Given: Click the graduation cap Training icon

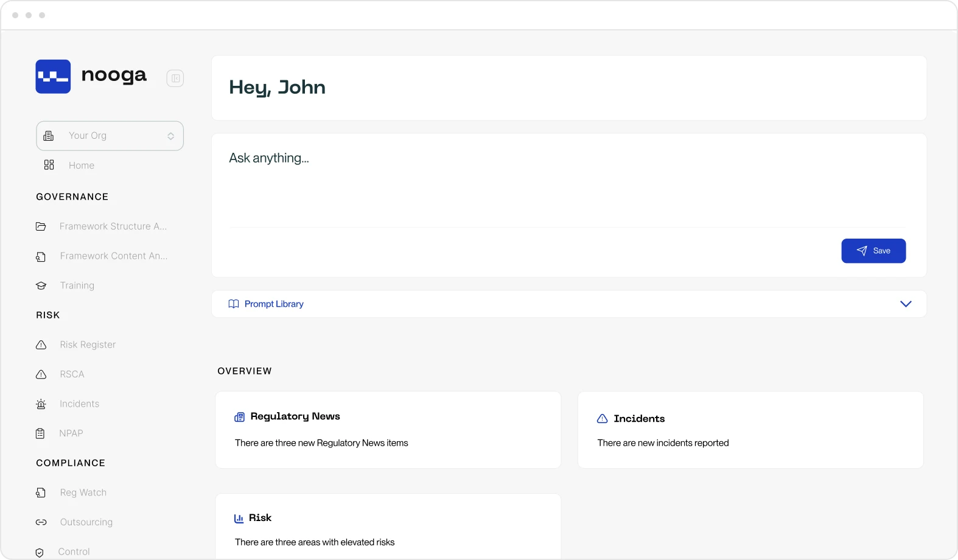Looking at the screenshot, I should coord(41,285).
